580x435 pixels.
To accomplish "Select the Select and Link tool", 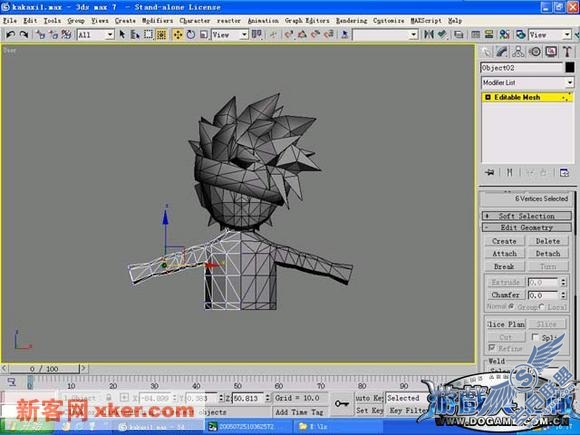I will (x=40, y=35).
